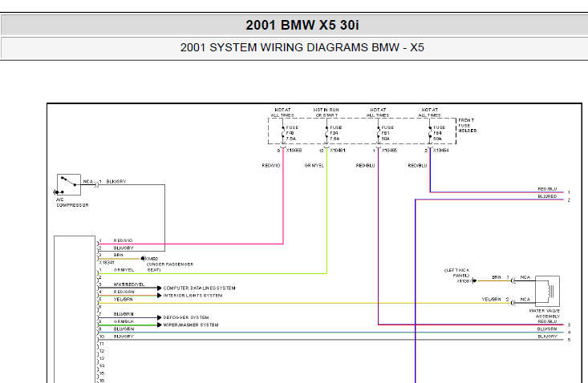This screenshot has width=588, height=383.
Task: Click the 'DEFOGGER SYSTEM' reference
Action: [x=186, y=317]
